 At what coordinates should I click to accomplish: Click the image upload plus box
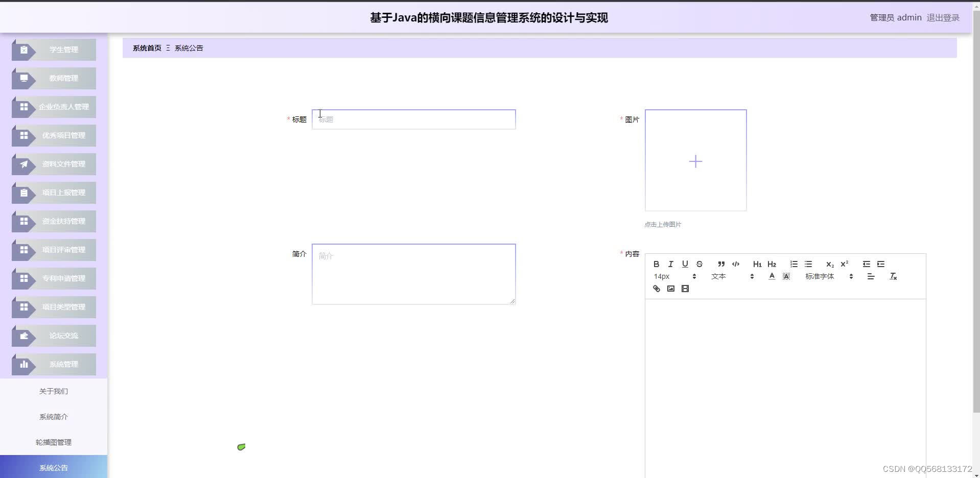tap(696, 160)
